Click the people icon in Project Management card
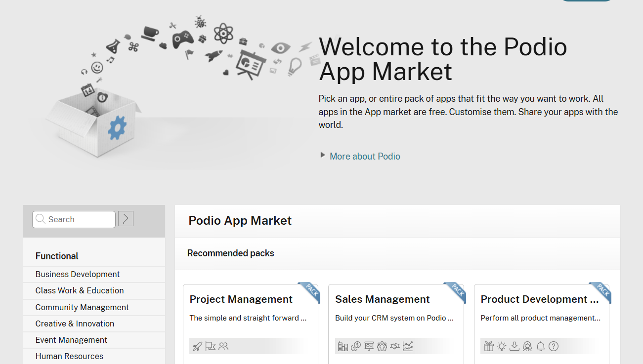Image resolution: width=643 pixels, height=364 pixels. pos(223,346)
